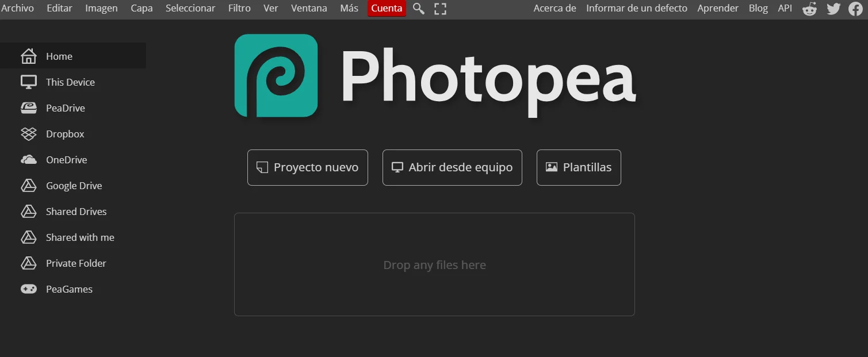Image resolution: width=868 pixels, height=357 pixels.
Task: Click the Dropbox logo icon
Action: 29,134
